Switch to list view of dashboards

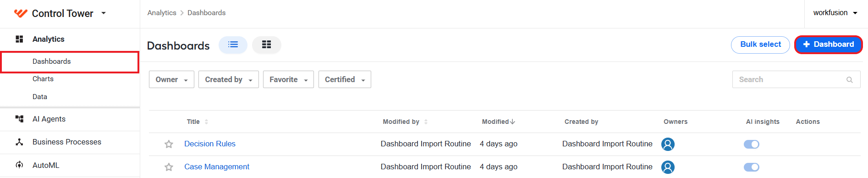(x=233, y=44)
